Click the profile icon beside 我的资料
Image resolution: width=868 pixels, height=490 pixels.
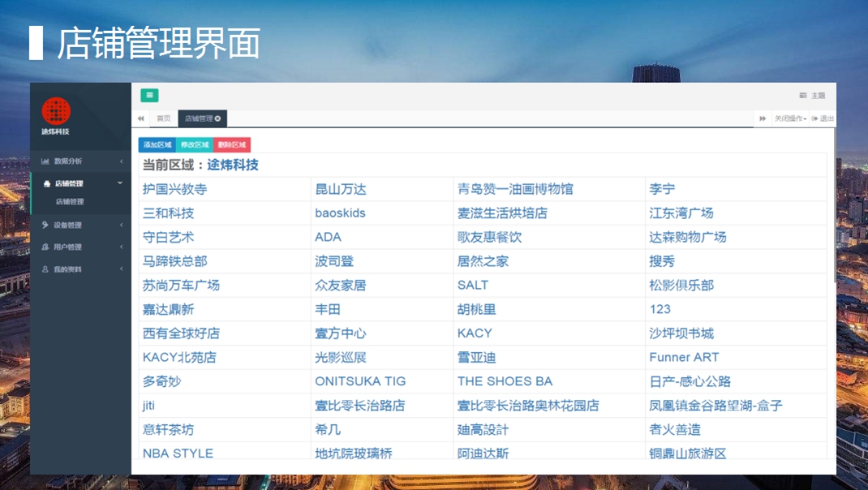click(45, 269)
